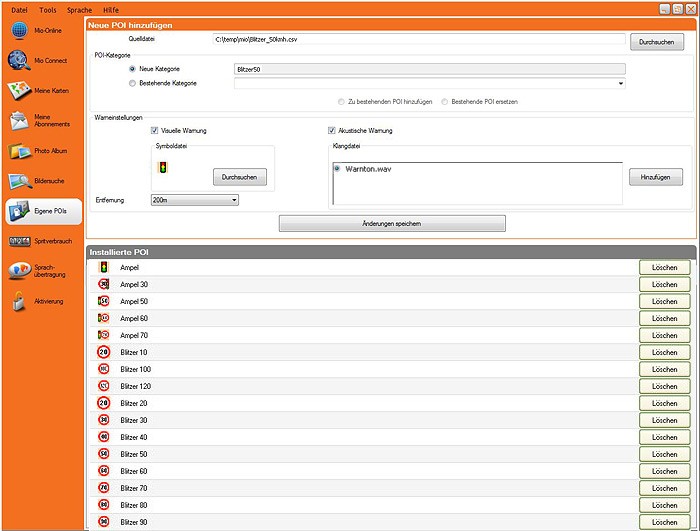This screenshot has height=531, width=700.
Task: Open the Tools menu
Action: coord(48,8)
